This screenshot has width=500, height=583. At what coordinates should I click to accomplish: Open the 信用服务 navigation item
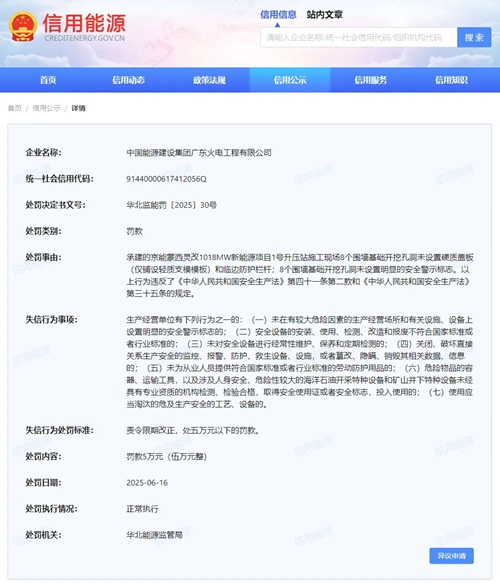(x=371, y=80)
